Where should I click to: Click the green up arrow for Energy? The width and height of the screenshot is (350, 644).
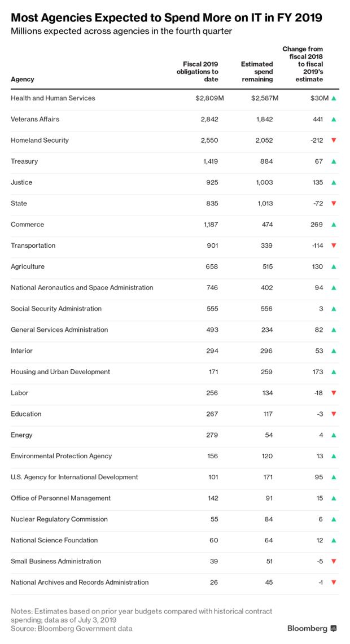pos(334,435)
